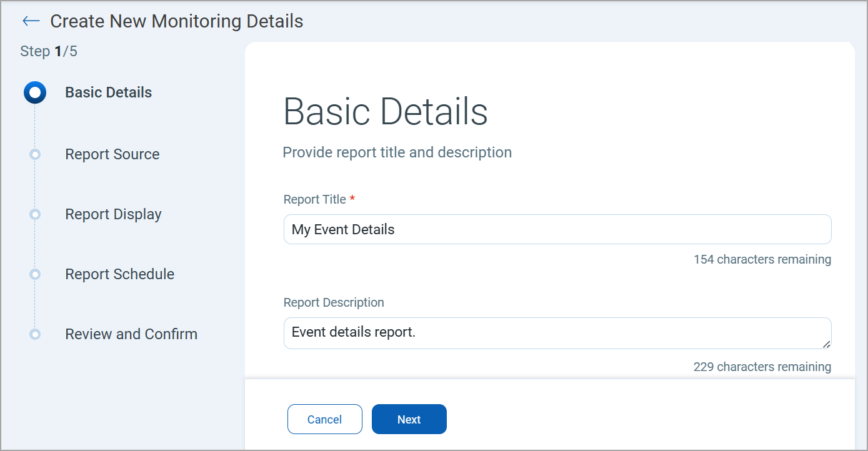Select the Review and Confirm step label
Viewport: 868px width, 451px height.
click(x=131, y=334)
